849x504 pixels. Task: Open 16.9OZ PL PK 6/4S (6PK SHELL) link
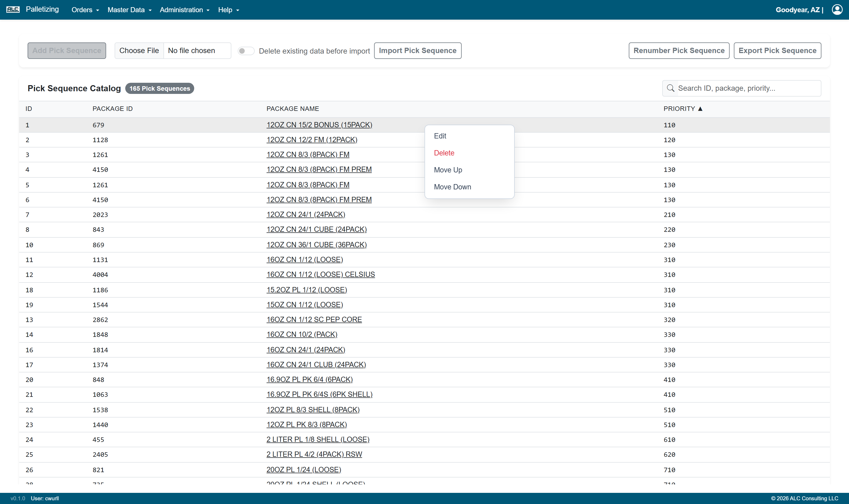[x=319, y=394]
